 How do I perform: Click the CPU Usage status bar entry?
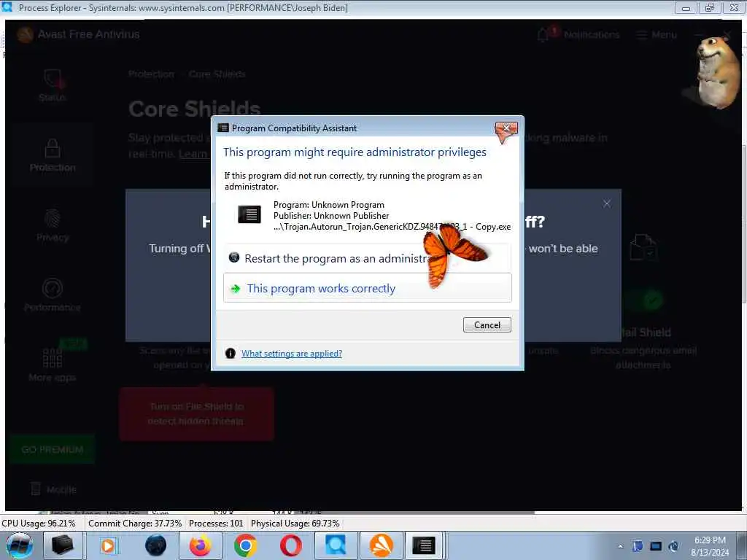click(x=39, y=524)
